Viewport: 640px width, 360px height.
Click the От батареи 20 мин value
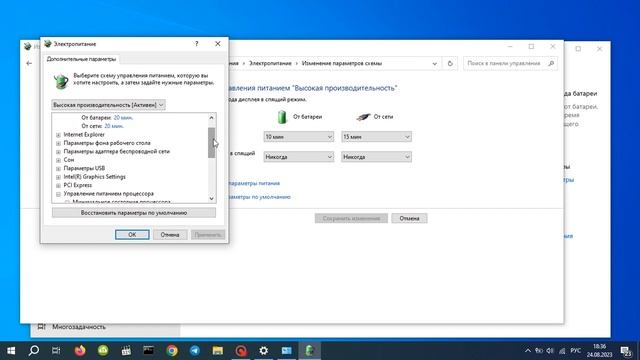(123, 118)
